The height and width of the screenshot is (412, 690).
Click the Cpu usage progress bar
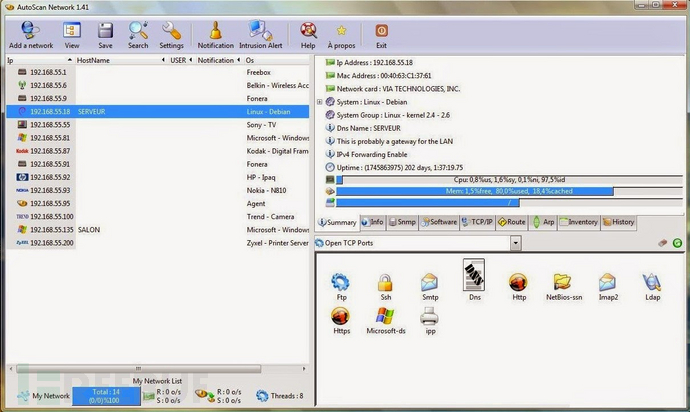[509, 180]
